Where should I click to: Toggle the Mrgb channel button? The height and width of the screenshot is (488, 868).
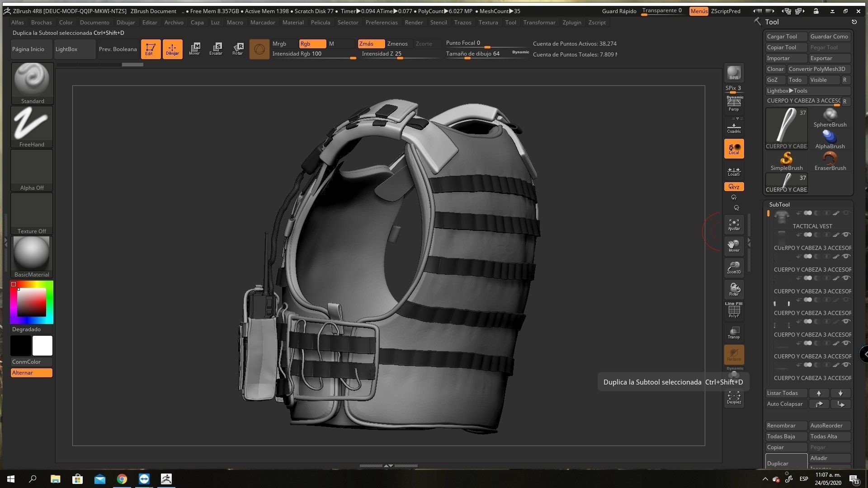[284, 44]
